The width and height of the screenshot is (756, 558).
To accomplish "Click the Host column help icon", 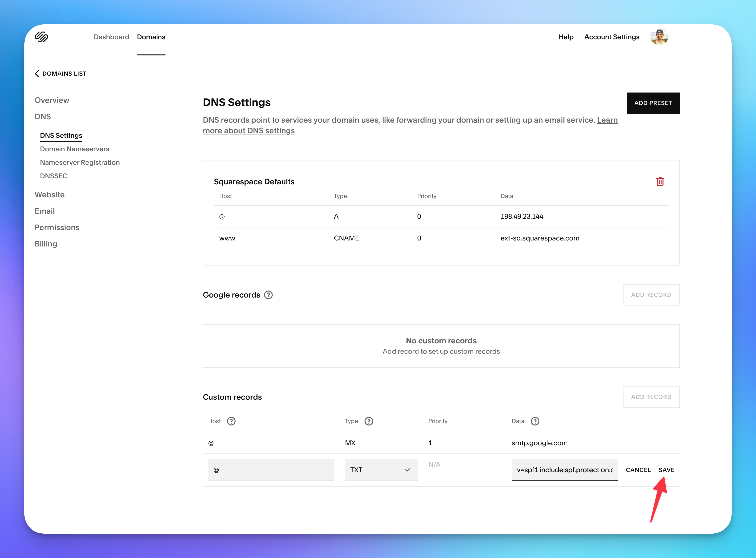I will [x=231, y=421].
